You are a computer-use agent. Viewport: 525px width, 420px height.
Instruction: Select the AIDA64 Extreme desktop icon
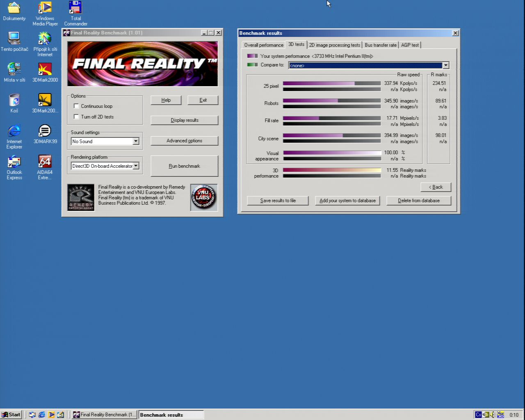coord(45,168)
